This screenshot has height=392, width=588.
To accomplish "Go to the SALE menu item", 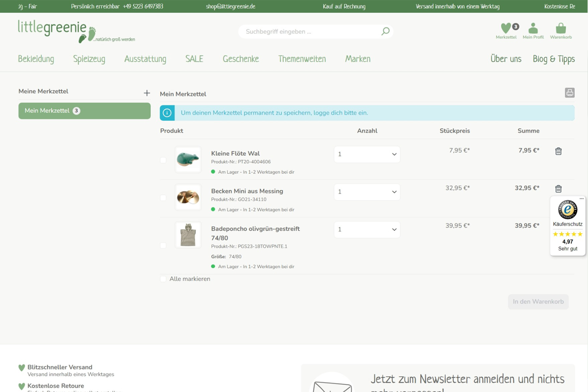I will click(x=194, y=59).
